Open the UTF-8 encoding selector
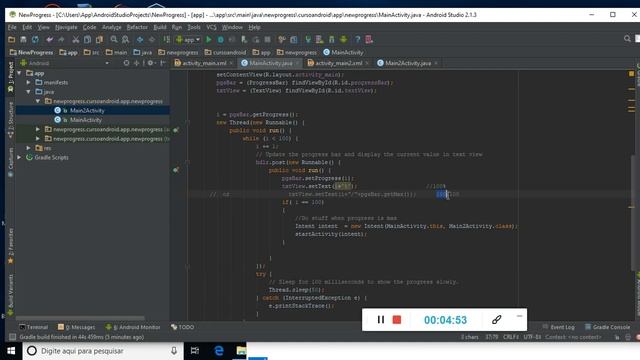Screen dimensions: 640x360 [532, 337]
